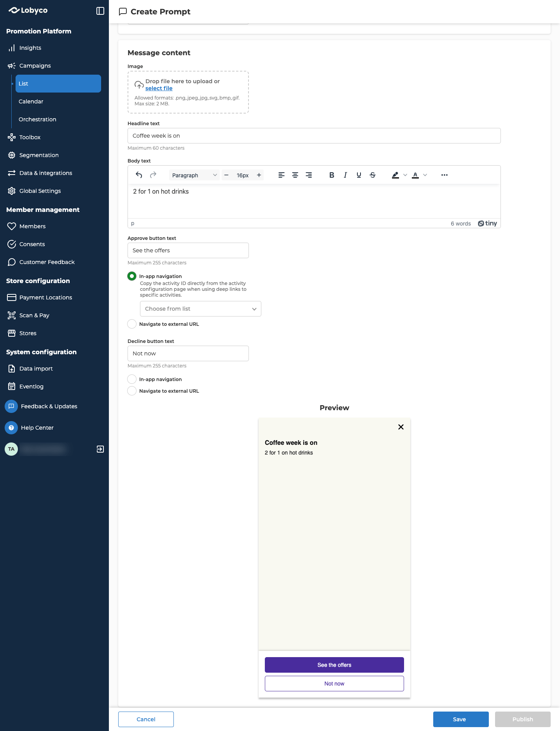Center align the body text
Screen dimensions: 560x731
point(295,175)
